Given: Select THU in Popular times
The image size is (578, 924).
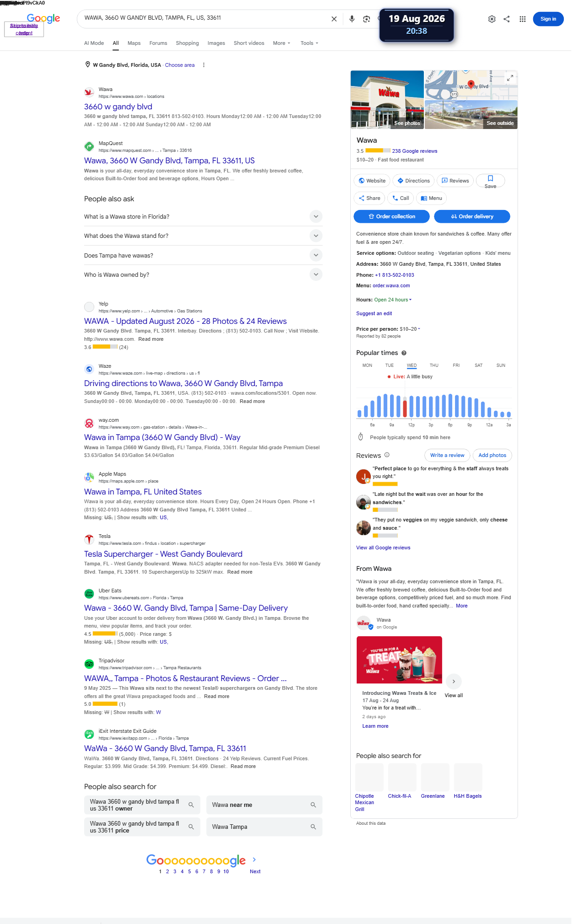Looking at the screenshot, I should (x=434, y=365).
